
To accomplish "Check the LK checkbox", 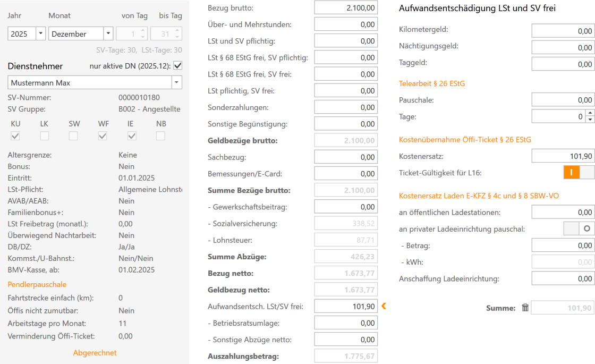I will pyautogui.click(x=44, y=136).
